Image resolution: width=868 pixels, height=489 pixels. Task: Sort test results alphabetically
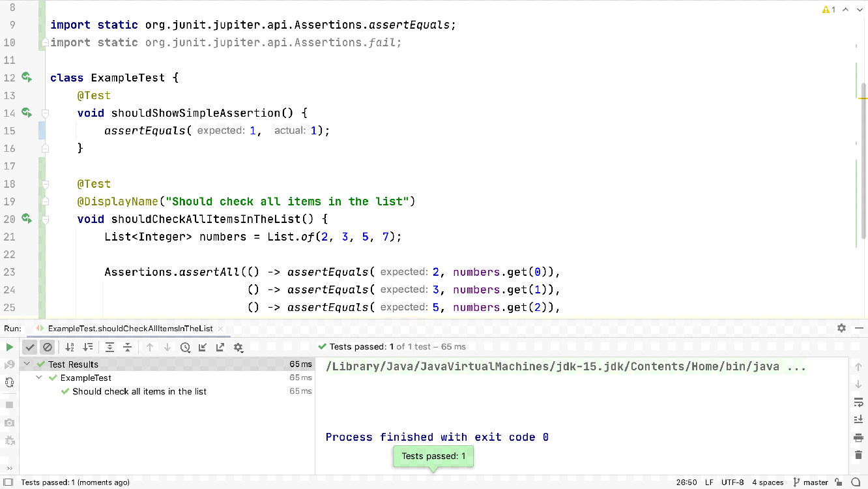coord(70,348)
